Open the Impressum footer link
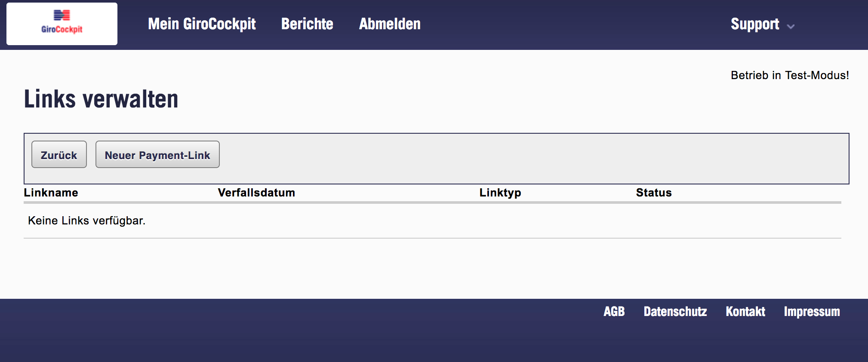Viewport: 868px width, 362px height. 812,311
